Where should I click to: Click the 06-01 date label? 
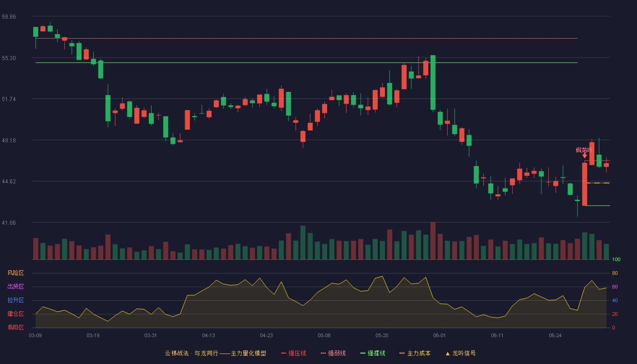(440, 336)
